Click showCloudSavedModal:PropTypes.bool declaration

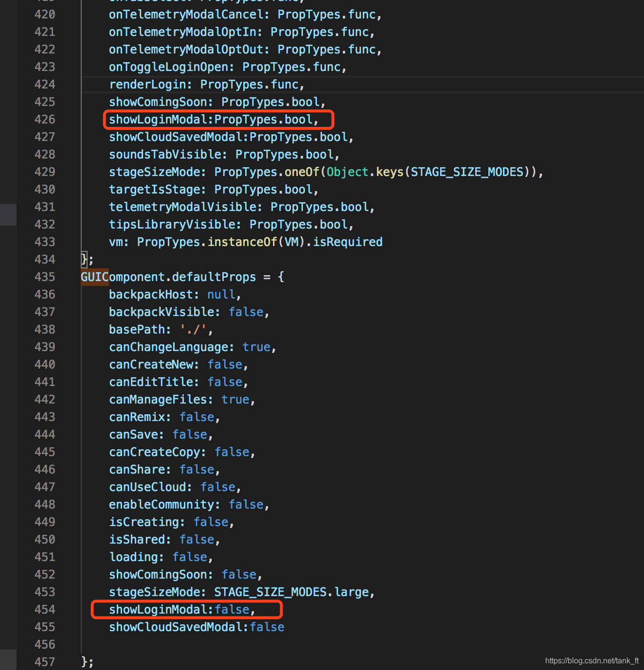pos(231,137)
